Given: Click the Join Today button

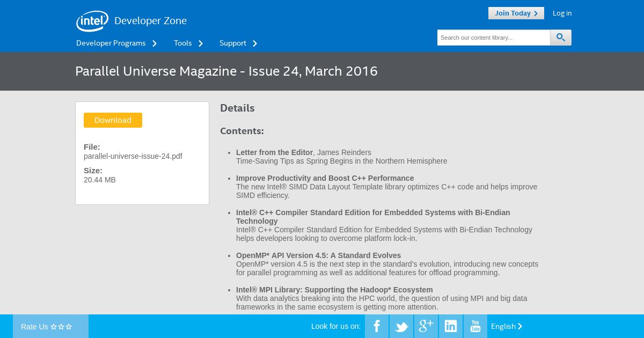Looking at the screenshot, I should tap(516, 13).
